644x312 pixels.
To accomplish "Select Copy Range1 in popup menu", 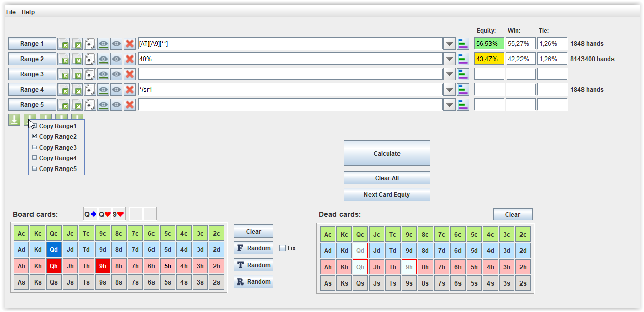I will [x=57, y=126].
